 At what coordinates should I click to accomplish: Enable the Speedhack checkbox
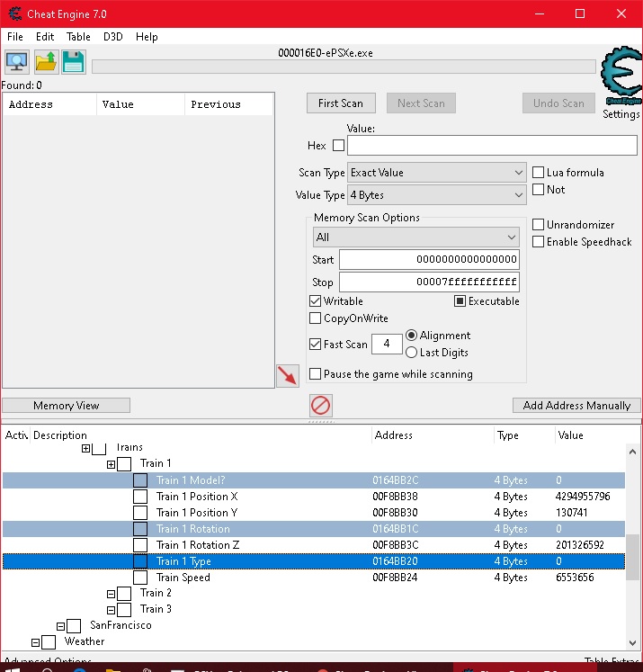click(x=539, y=242)
